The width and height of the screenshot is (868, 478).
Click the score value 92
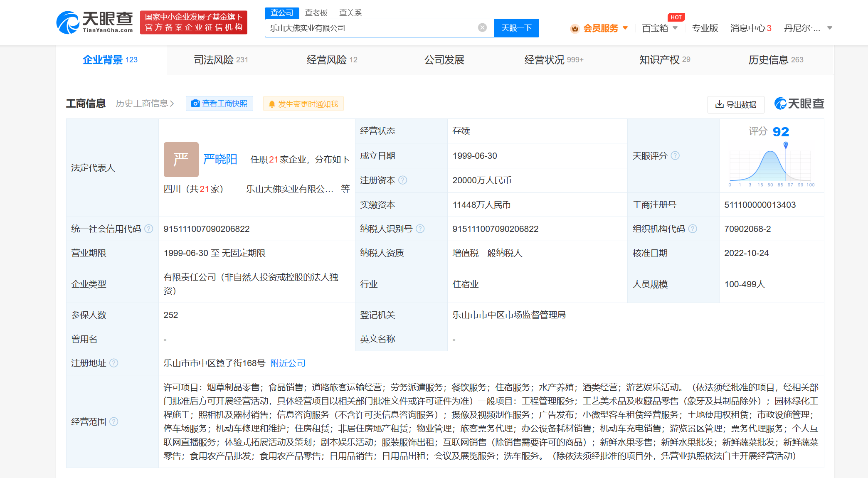point(781,132)
